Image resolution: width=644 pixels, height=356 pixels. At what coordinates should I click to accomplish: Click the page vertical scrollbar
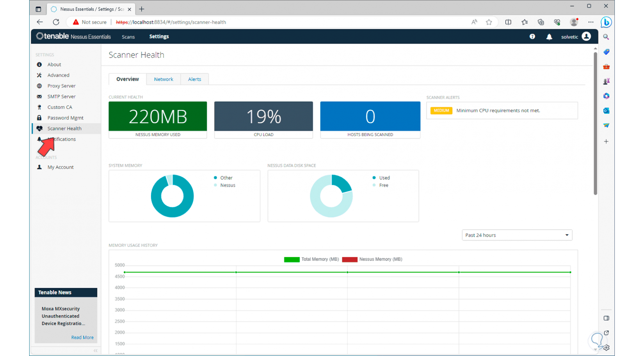(595, 123)
